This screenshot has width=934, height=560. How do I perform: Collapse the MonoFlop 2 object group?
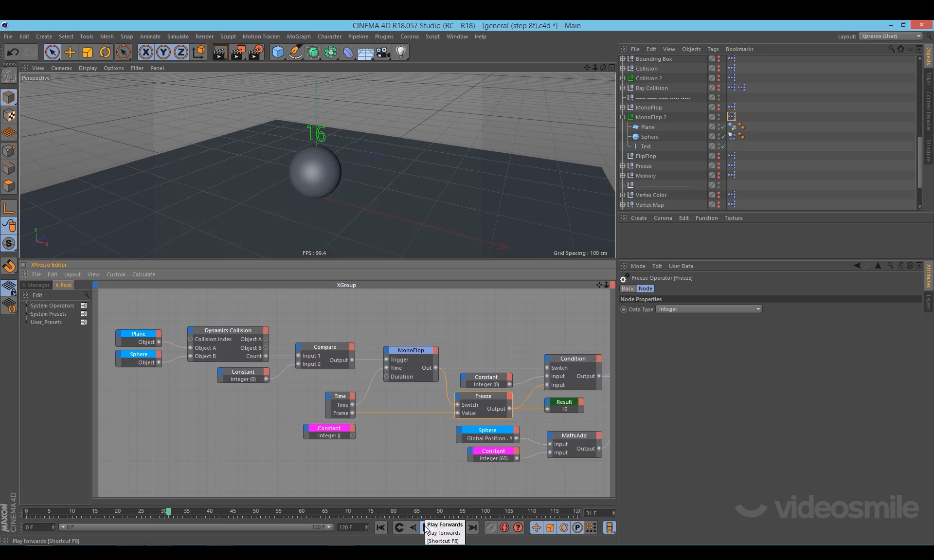click(623, 117)
